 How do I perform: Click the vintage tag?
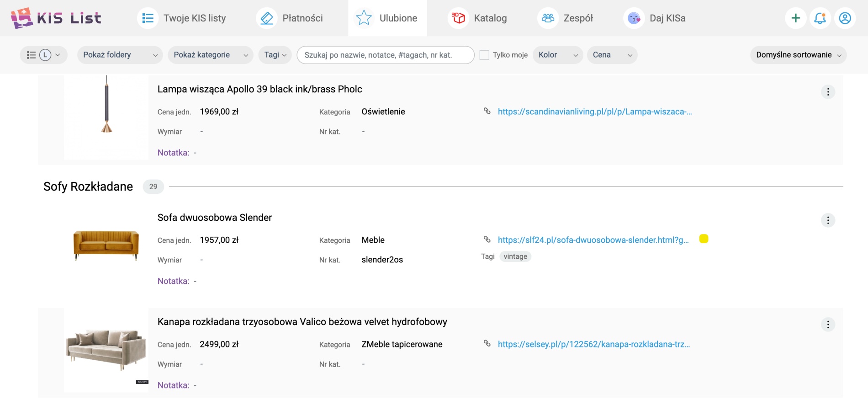coord(515,256)
